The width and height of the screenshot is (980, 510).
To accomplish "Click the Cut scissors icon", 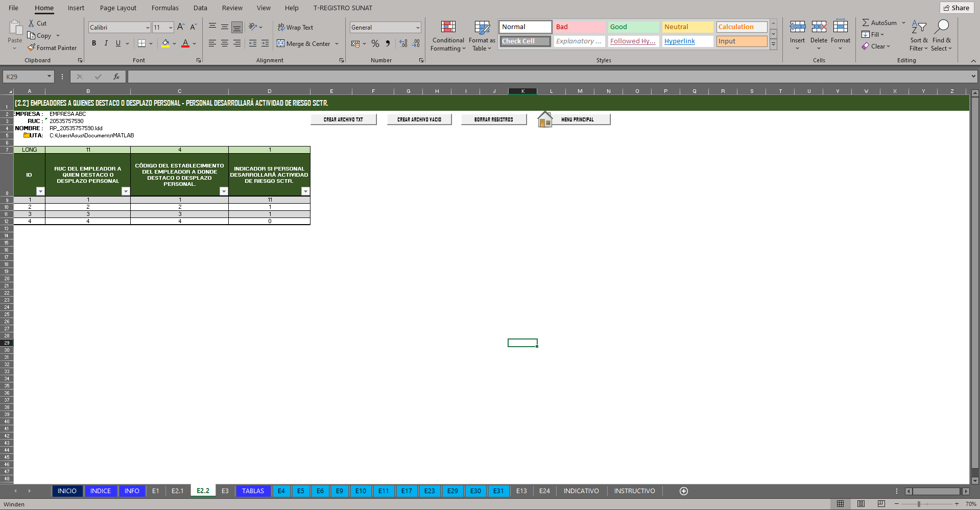I will [x=31, y=23].
